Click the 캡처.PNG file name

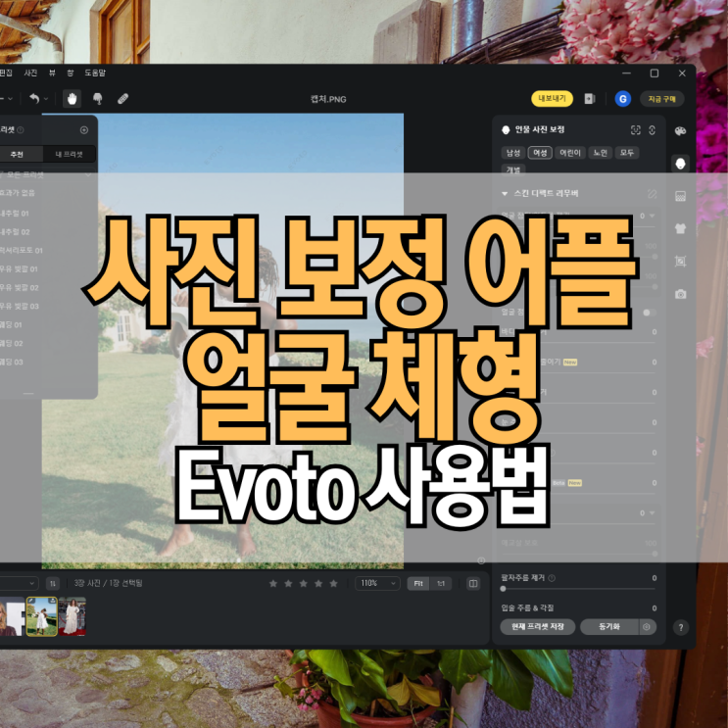pyautogui.click(x=328, y=99)
